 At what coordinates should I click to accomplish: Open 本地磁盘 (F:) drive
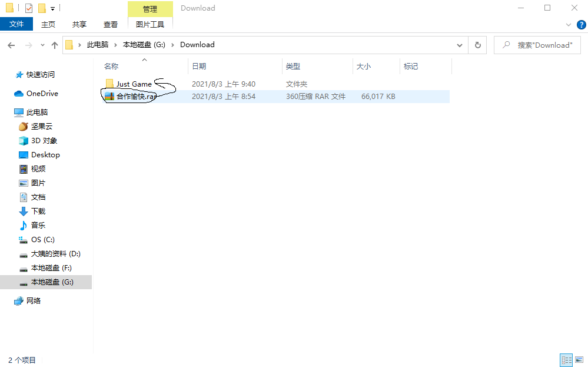51,268
